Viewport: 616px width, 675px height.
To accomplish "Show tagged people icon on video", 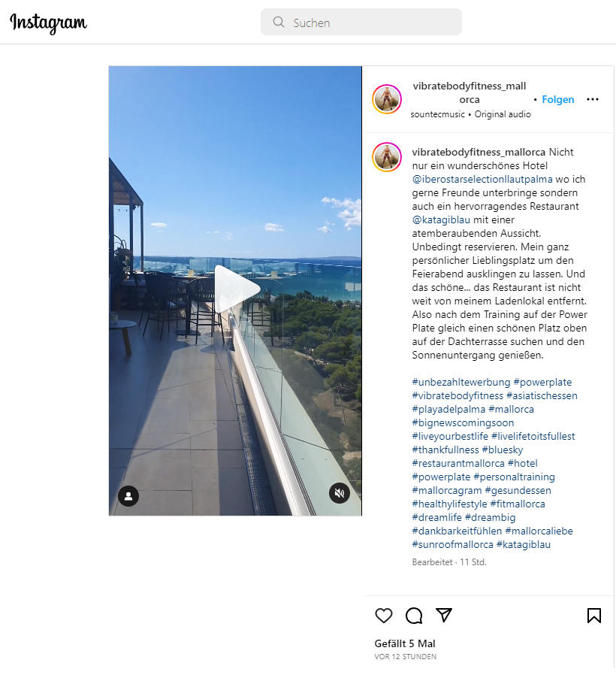I will coord(128,496).
